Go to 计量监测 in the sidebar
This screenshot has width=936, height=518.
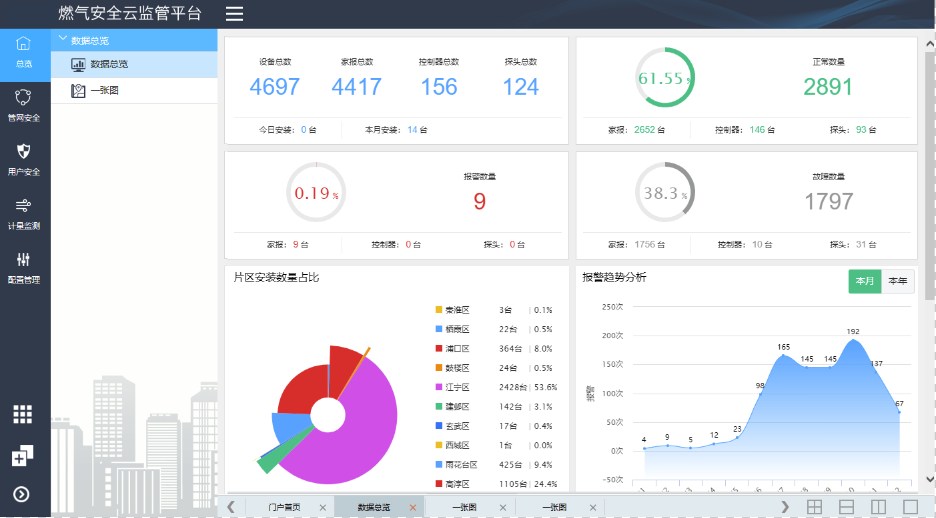[24, 211]
